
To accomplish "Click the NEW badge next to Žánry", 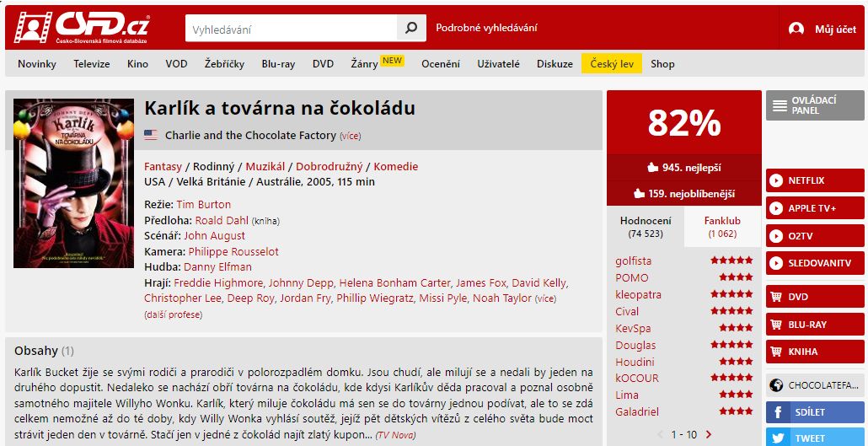I will (393, 61).
